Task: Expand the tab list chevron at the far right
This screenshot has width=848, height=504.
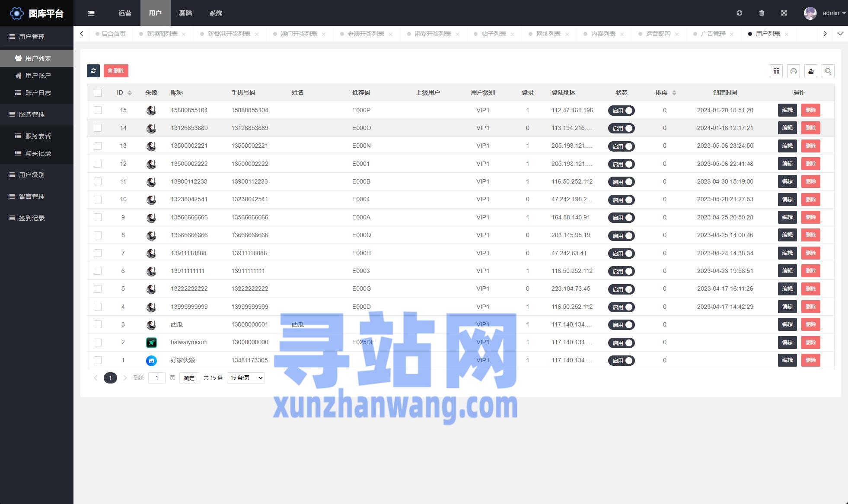Action: (x=840, y=34)
